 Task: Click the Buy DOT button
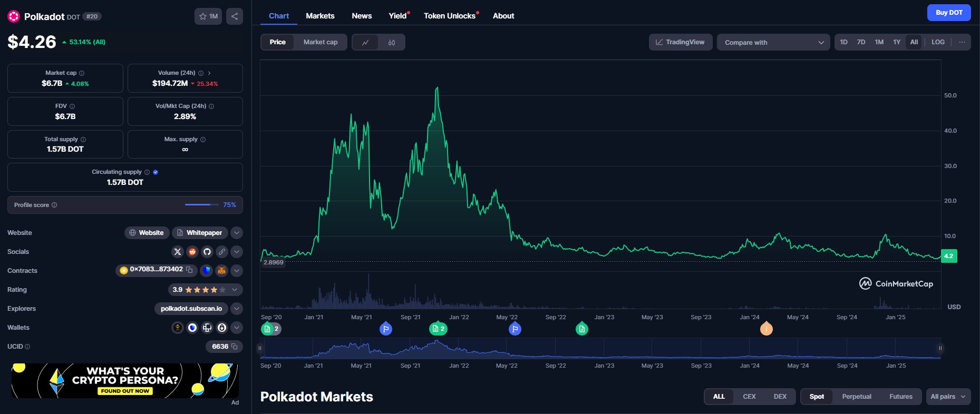[x=948, y=13]
